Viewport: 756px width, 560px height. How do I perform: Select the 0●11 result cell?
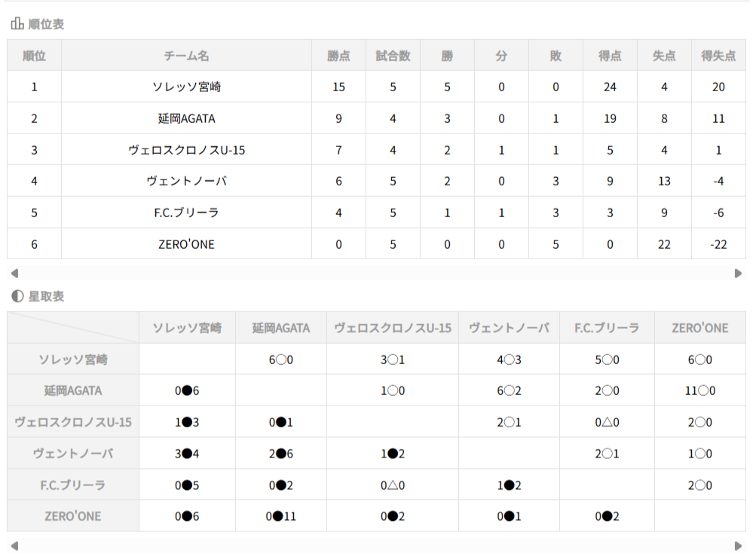(x=280, y=516)
